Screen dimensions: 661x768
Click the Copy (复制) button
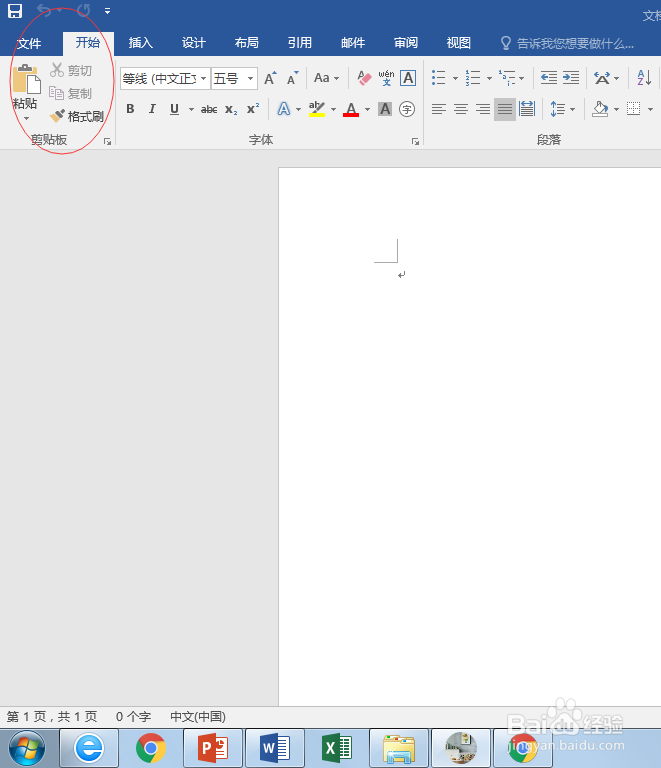[71, 93]
